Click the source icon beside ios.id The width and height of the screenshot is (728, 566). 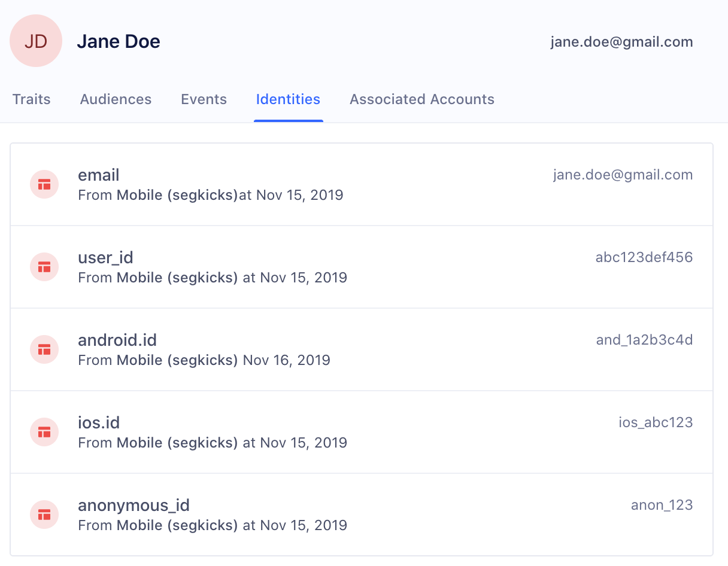click(44, 432)
